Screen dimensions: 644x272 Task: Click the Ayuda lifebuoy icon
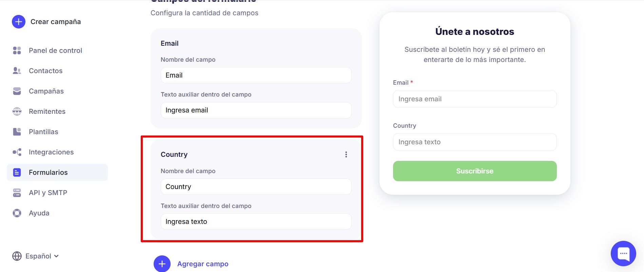[x=17, y=213]
